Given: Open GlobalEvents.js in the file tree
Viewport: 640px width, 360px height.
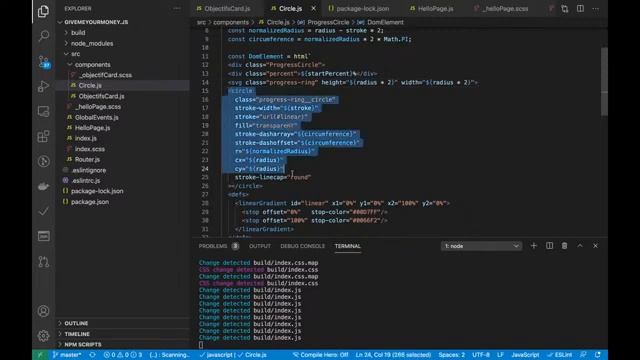Looking at the screenshot, I should pos(97,118).
